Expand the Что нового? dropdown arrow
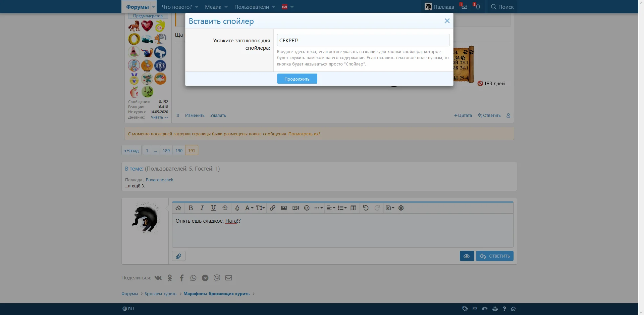 [x=197, y=7]
